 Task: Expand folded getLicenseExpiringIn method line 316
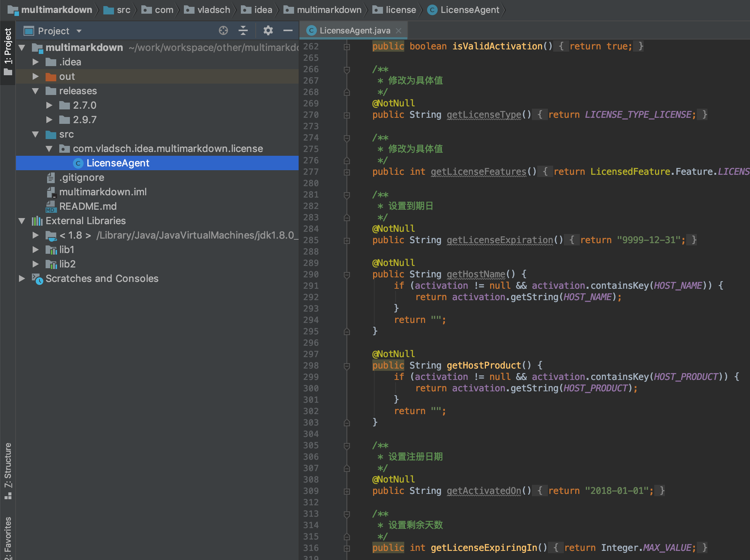pyautogui.click(x=347, y=549)
